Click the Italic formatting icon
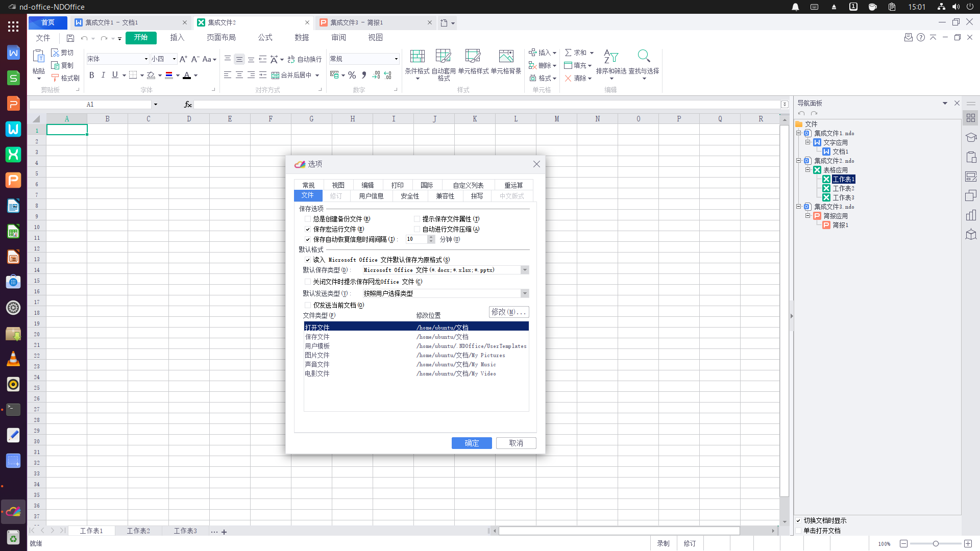 click(103, 75)
